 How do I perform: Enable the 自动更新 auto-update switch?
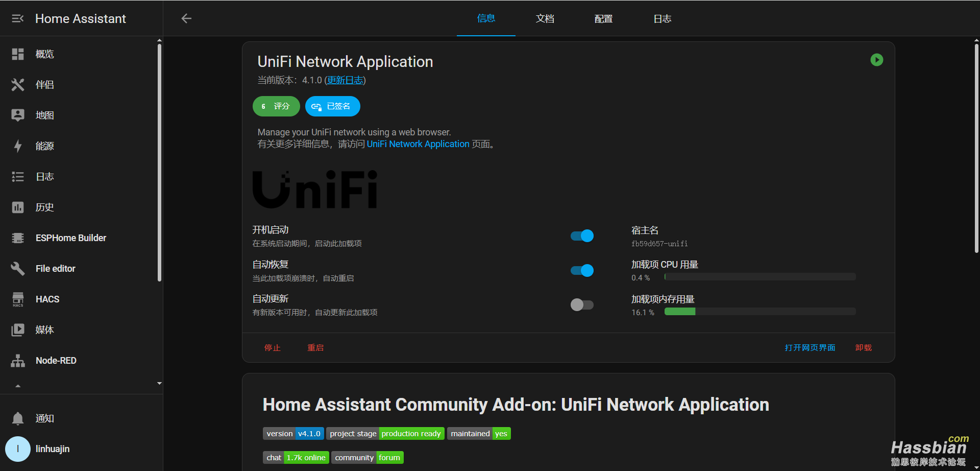coord(582,305)
